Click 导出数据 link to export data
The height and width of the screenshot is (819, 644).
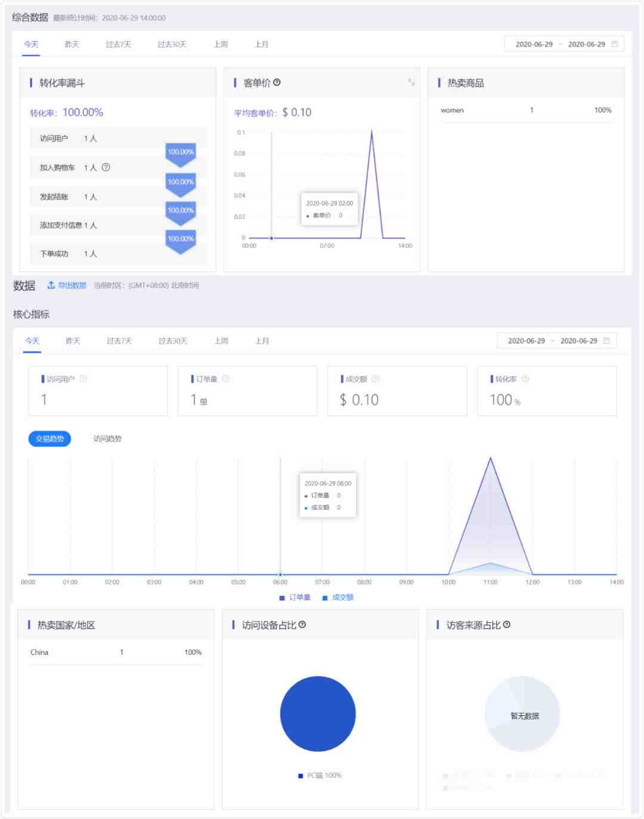click(72, 285)
